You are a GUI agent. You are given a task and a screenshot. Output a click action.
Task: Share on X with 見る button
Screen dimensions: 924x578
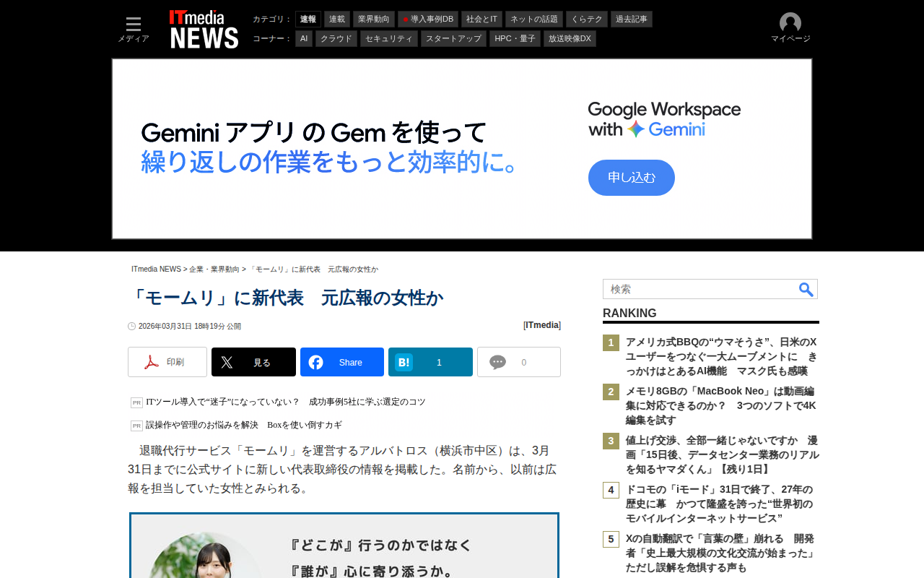(253, 362)
